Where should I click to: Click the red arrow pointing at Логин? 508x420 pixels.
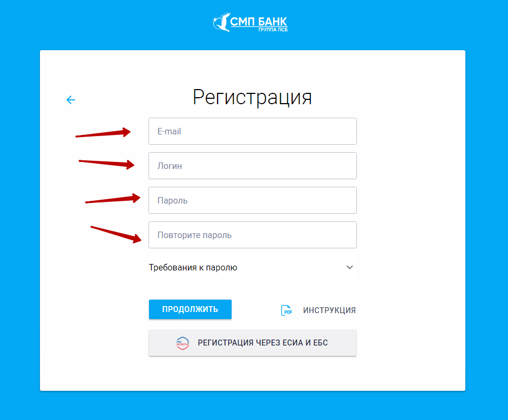point(106,164)
